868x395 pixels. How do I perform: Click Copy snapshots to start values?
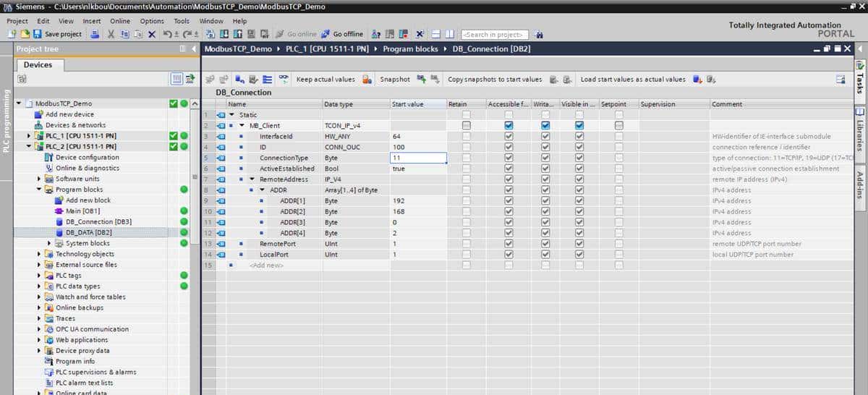[x=494, y=80]
